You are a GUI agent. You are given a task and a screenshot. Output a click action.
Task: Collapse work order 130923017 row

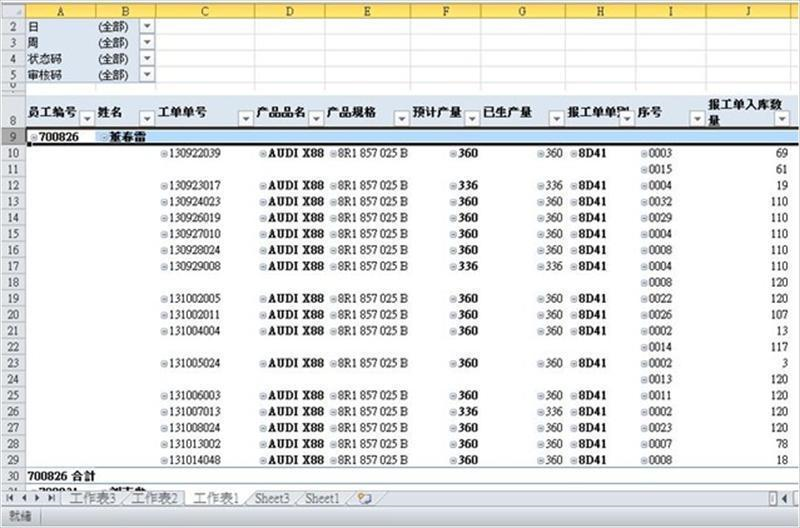164,186
